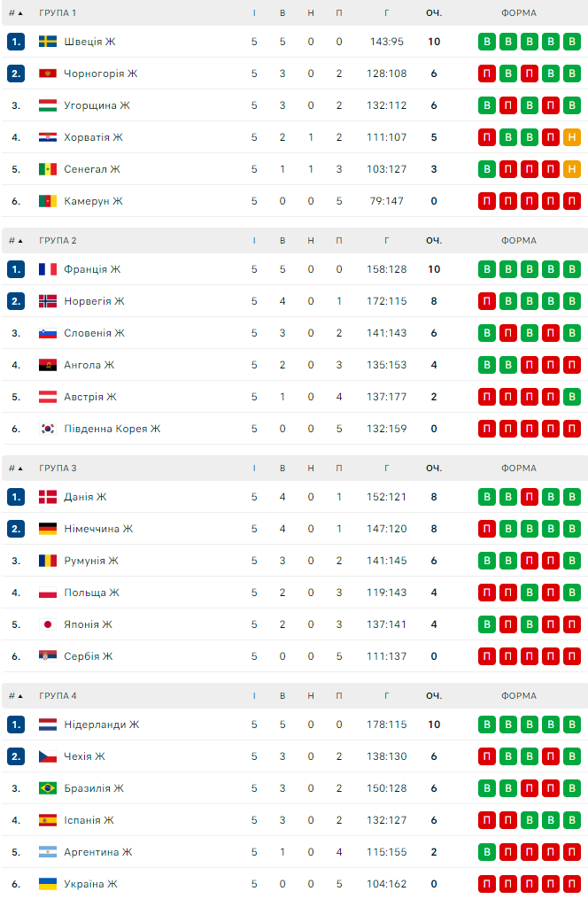Viewport: 588px width, 899px height.
Task: Click the Brazil flag icon
Action: coord(48,788)
